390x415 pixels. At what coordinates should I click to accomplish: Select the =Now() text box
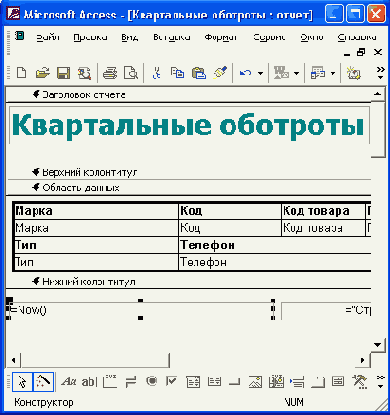tap(140, 310)
